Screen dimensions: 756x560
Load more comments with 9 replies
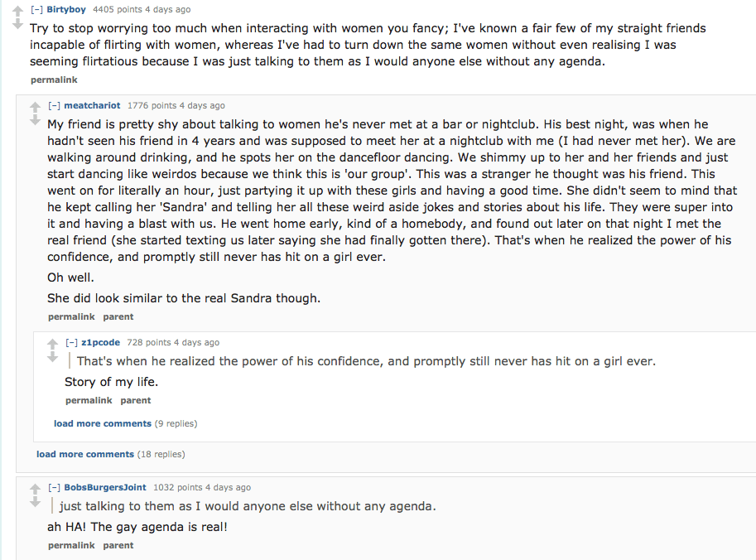pyautogui.click(x=103, y=424)
